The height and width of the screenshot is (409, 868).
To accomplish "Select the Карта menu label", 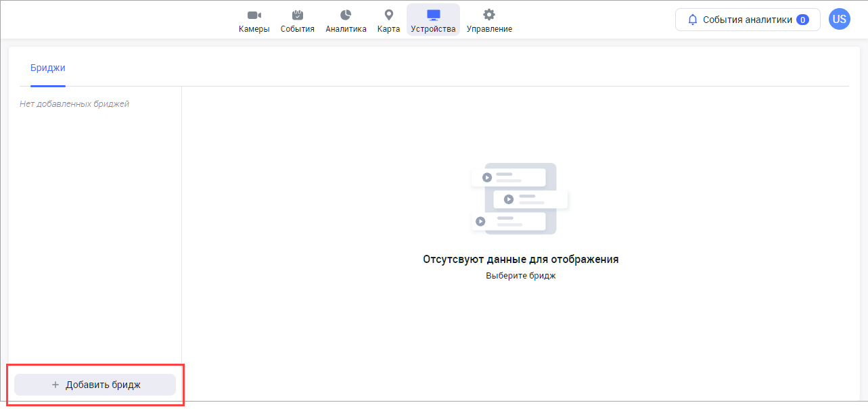I will tap(388, 29).
